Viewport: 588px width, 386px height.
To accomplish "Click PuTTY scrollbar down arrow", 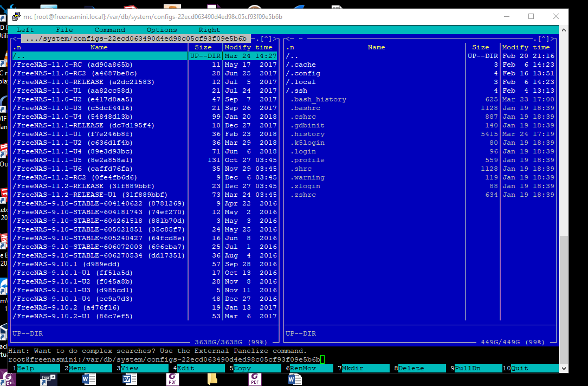I will 564,368.
